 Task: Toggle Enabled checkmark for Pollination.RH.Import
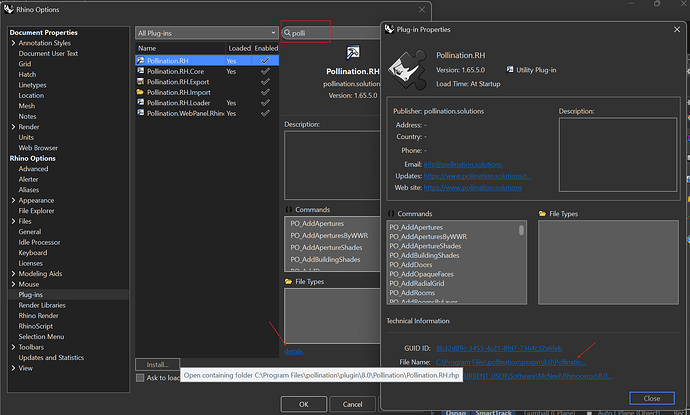click(x=265, y=92)
